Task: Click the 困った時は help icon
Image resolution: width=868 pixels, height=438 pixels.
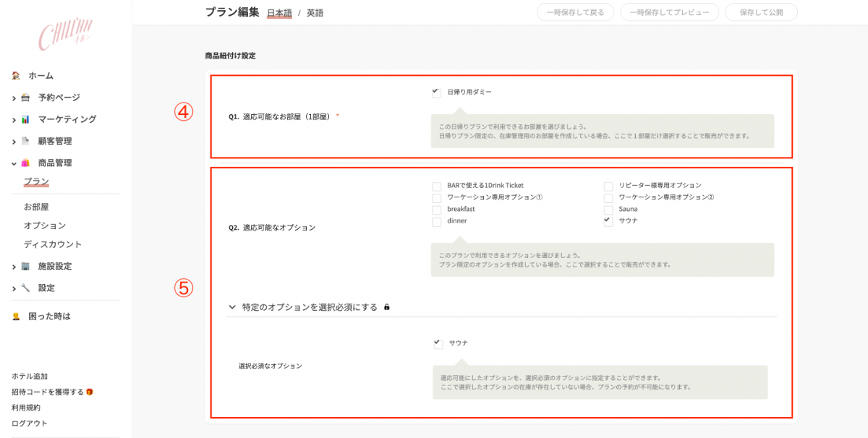Action: click(16, 317)
